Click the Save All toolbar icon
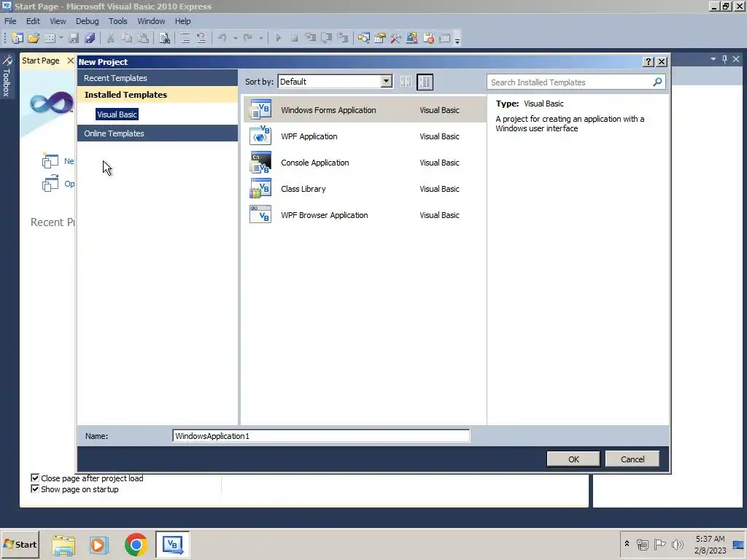The width and height of the screenshot is (747, 560). coord(90,38)
